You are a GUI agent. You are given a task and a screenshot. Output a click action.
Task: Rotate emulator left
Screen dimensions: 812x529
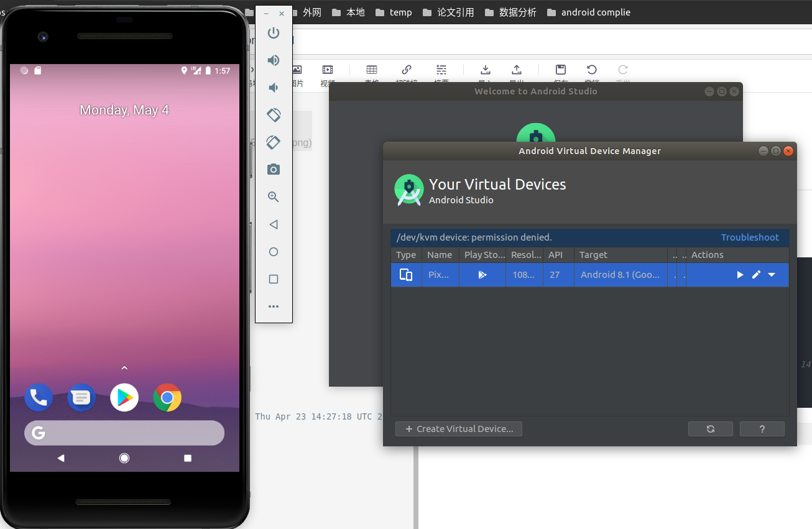click(274, 115)
